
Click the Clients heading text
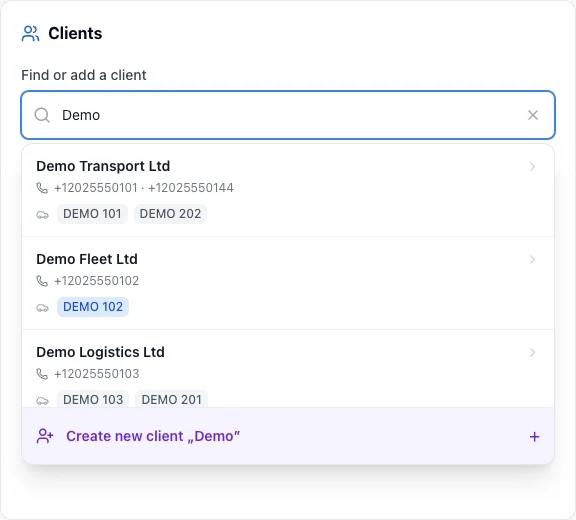coord(75,33)
